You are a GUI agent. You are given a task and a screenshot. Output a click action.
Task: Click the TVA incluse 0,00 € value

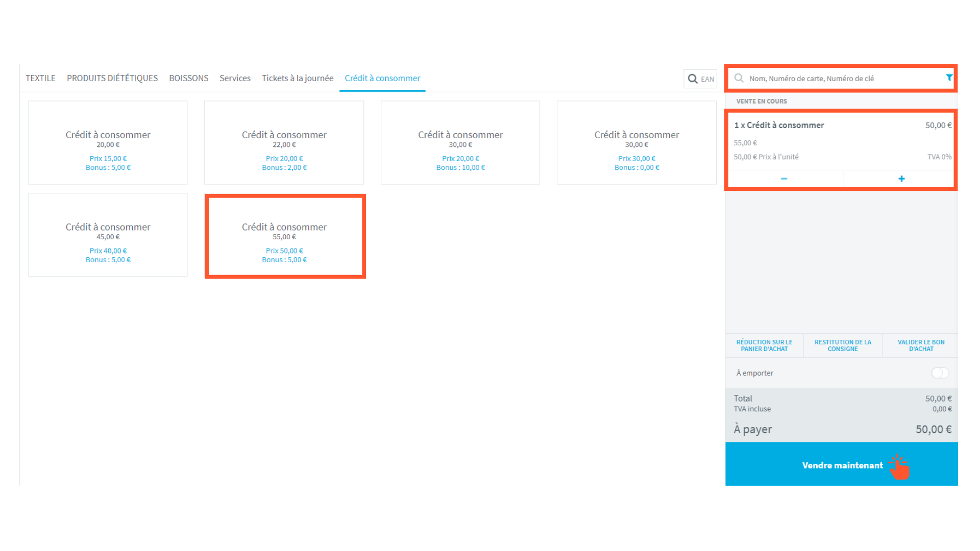(x=942, y=409)
